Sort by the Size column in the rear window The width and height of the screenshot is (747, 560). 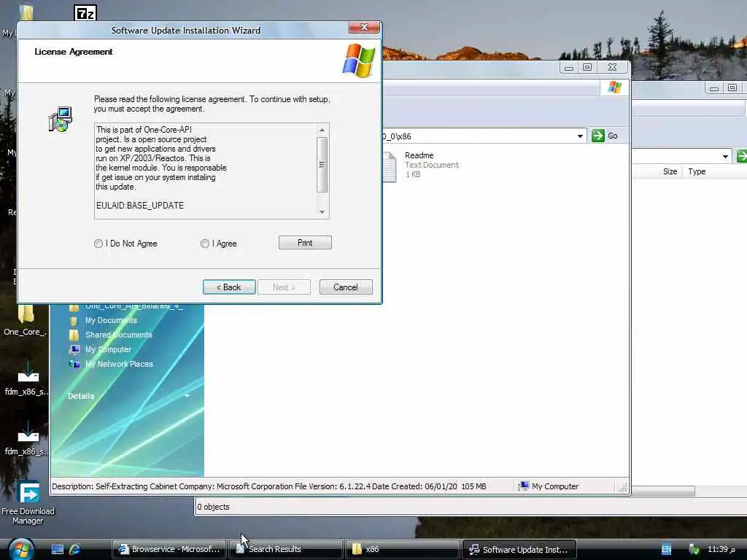670,171
